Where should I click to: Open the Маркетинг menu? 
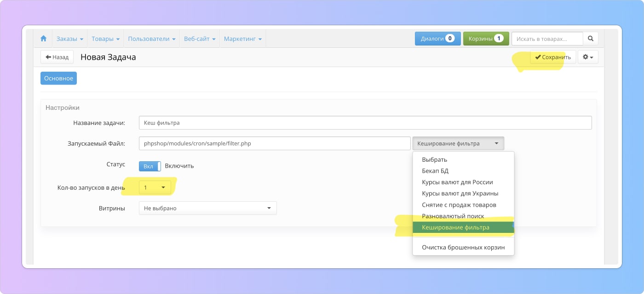pyautogui.click(x=242, y=39)
